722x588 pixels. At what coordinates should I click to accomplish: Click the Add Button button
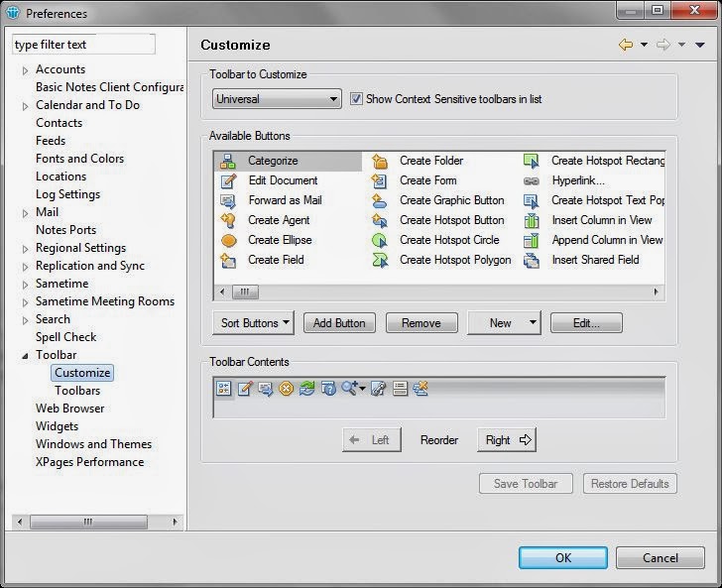pyautogui.click(x=339, y=322)
